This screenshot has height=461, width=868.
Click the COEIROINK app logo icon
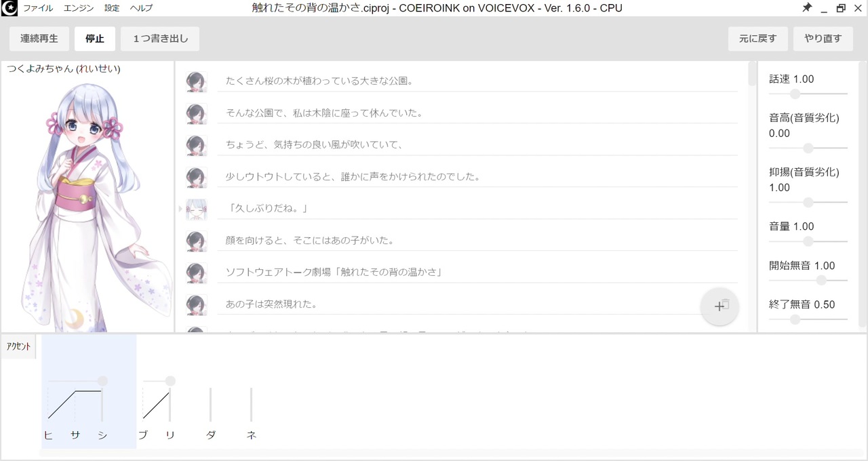(9, 8)
